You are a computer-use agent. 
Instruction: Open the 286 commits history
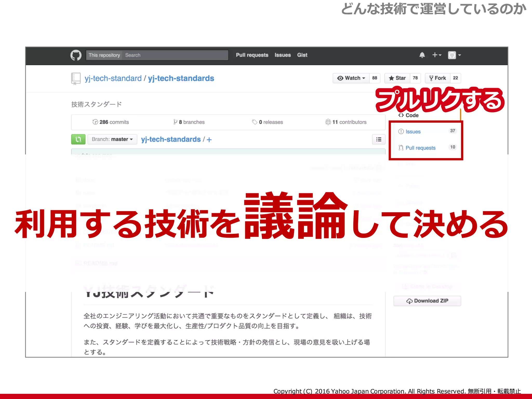pos(111,122)
